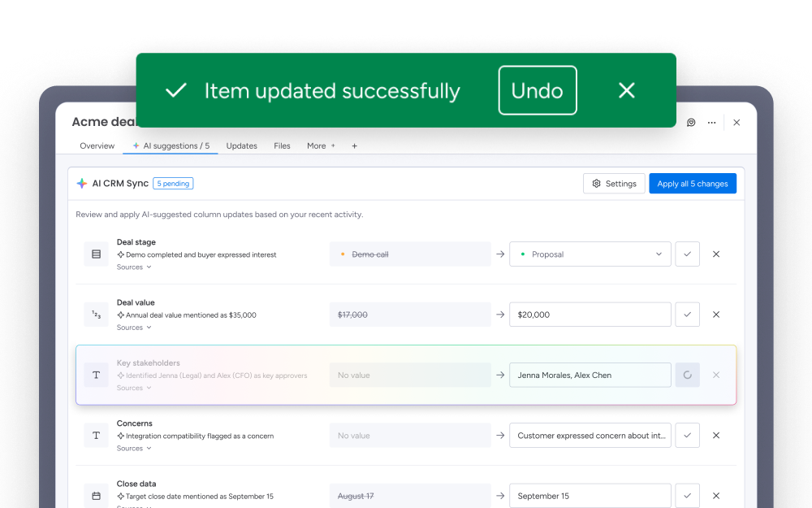Click the Concerns text column icon
Screen dimensions: 812x508
pyautogui.click(x=97, y=436)
